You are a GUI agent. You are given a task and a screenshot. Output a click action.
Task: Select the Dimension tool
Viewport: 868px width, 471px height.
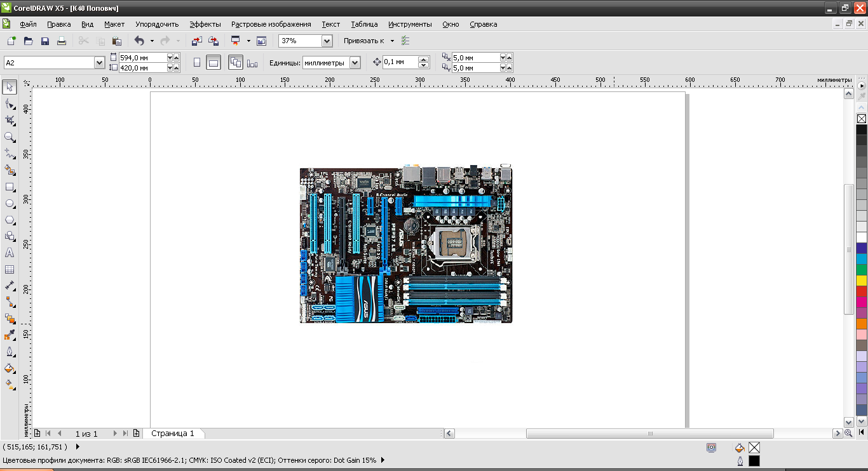click(x=10, y=286)
